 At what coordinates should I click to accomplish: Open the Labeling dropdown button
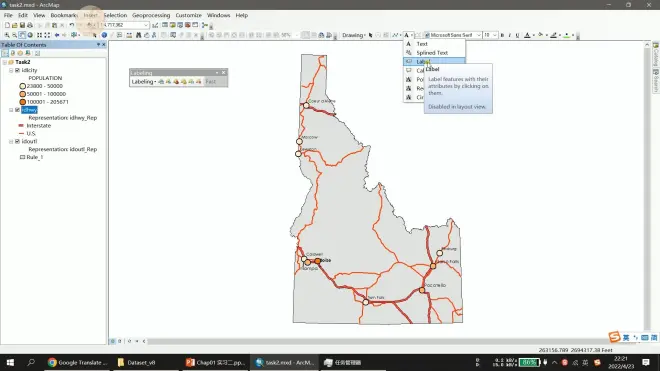pyautogui.click(x=144, y=82)
